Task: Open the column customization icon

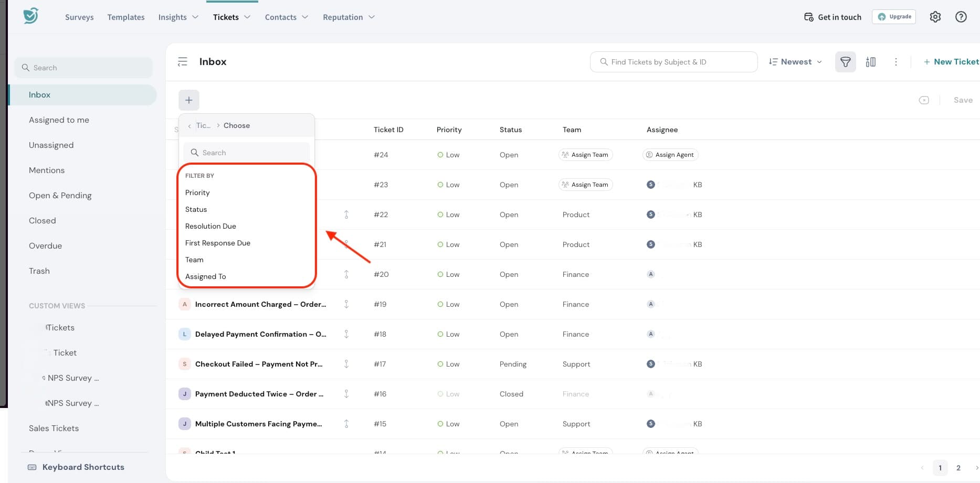Action: pos(870,62)
